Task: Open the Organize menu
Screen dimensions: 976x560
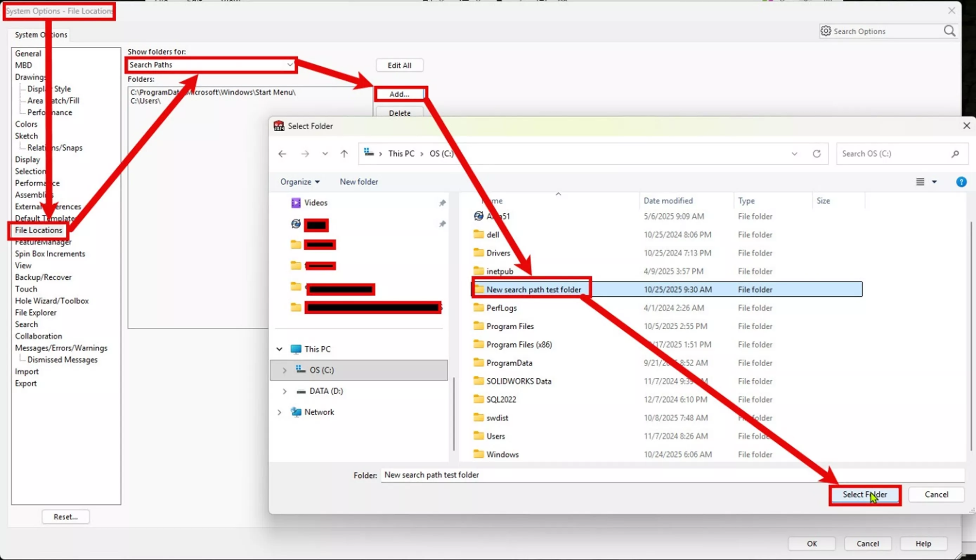Action: pos(300,182)
